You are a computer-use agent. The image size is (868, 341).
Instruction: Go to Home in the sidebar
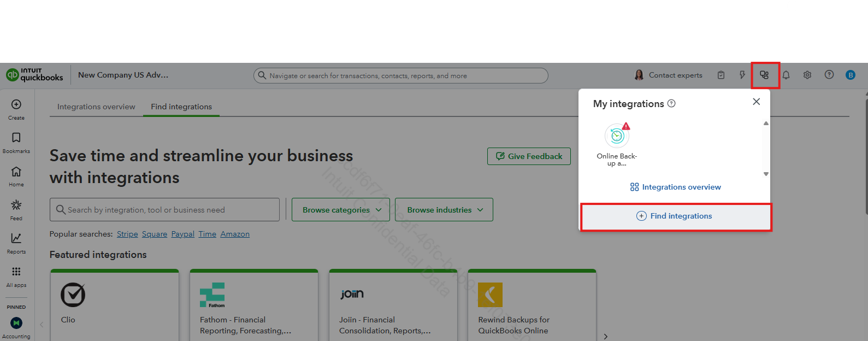pyautogui.click(x=16, y=176)
